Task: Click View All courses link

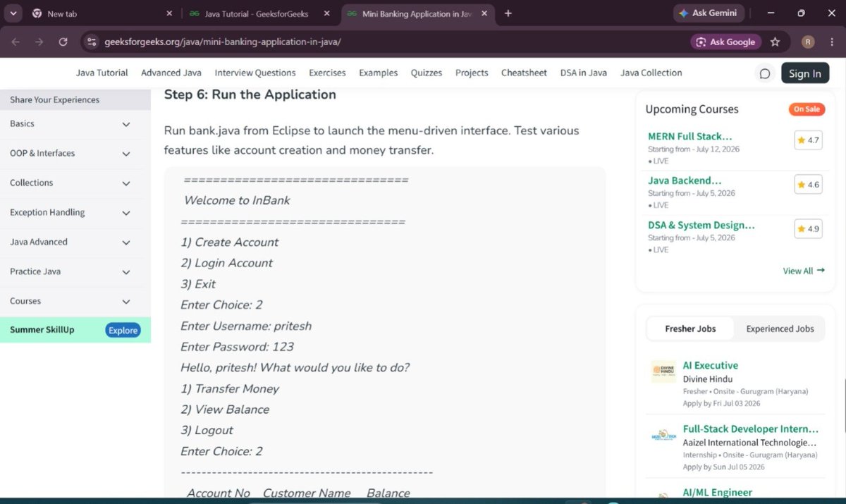Action: [x=804, y=271]
